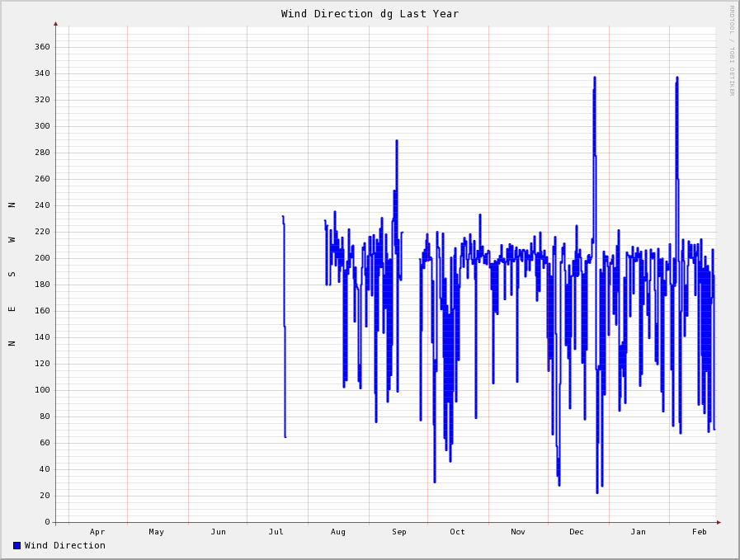Click the red arrow atop the y-axis
The image size is (740, 560).
56,24
